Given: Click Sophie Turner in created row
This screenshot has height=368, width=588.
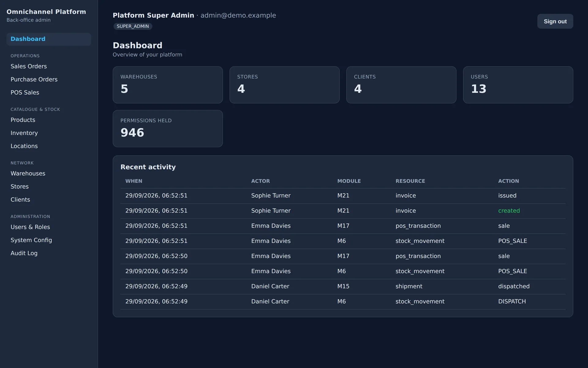Looking at the screenshot, I should [271, 211].
